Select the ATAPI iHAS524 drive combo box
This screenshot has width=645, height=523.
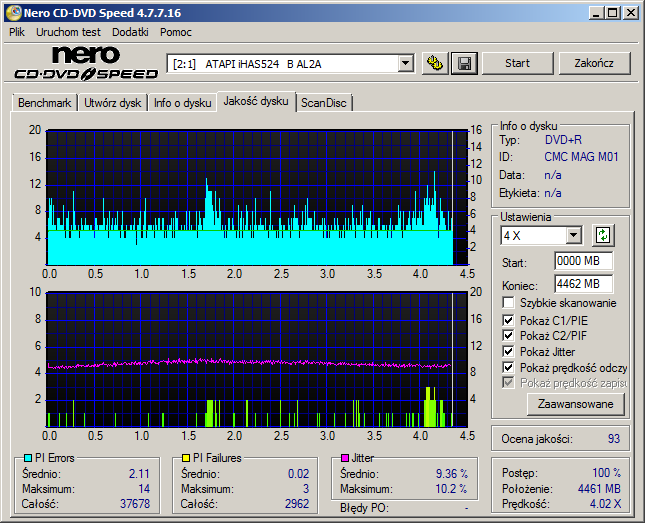pos(290,63)
